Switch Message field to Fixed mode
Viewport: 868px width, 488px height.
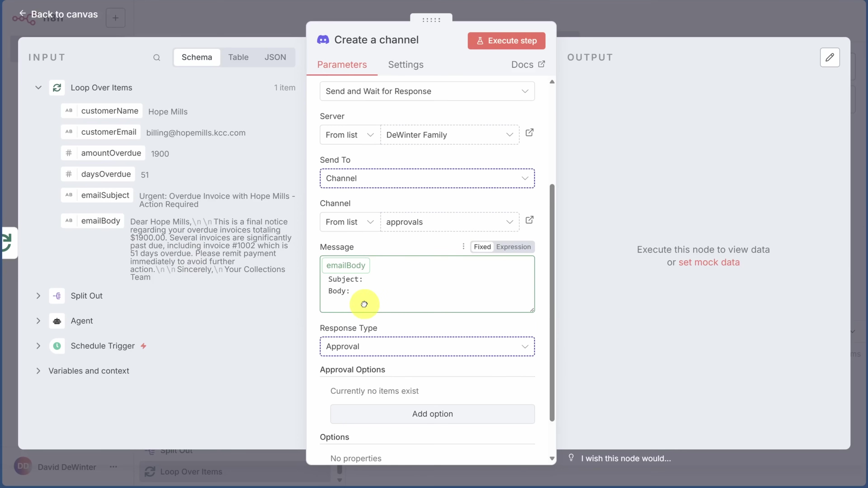click(x=482, y=247)
